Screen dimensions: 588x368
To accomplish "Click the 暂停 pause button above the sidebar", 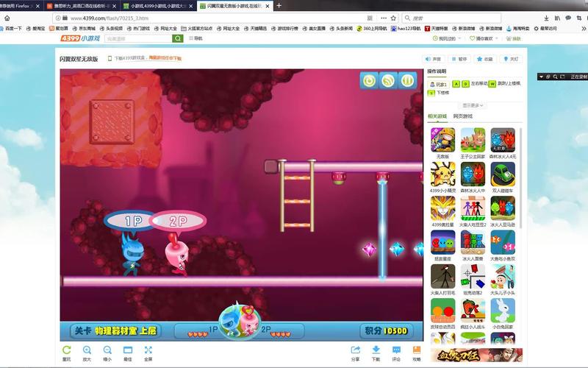I will (459, 59).
